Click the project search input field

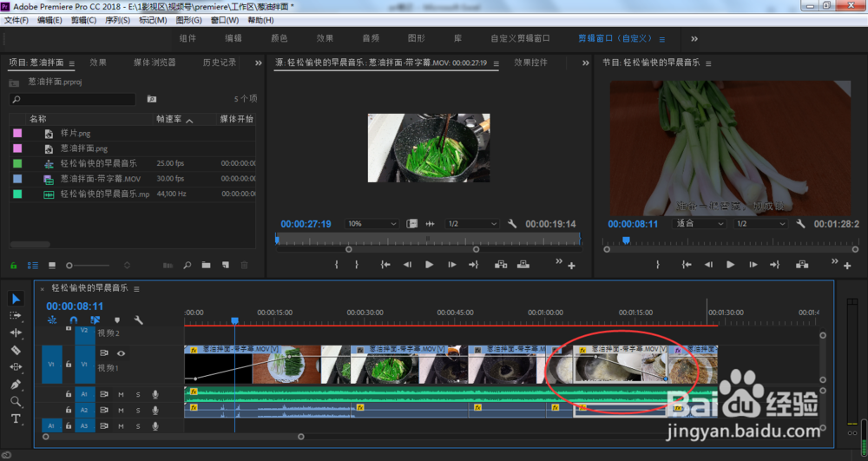(x=73, y=100)
